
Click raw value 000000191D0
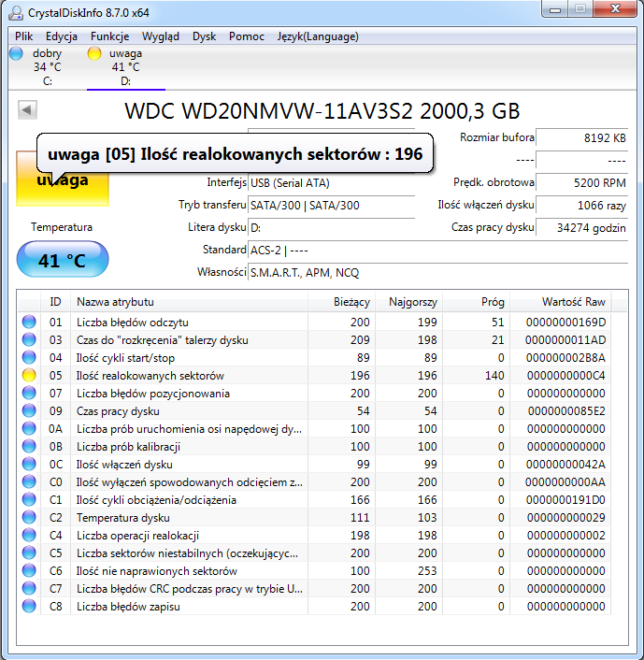tap(565, 499)
